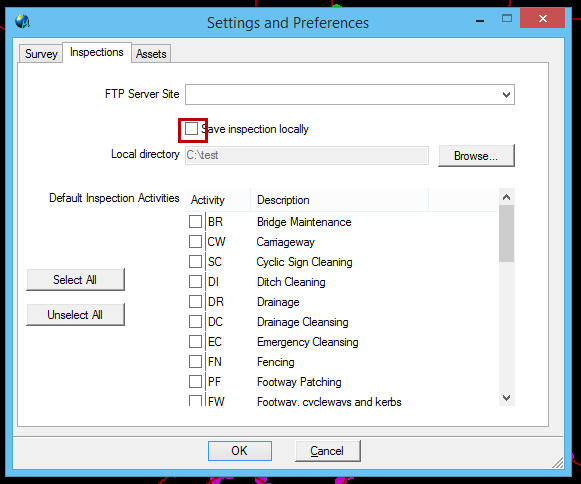Click the Local directory text field
Viewport: 581px width, 484px height.
coord(307,155)
